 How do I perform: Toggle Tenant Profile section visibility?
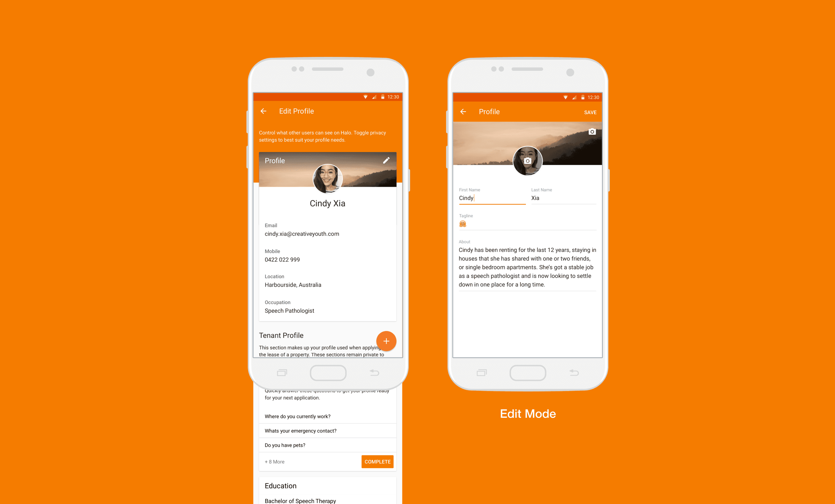(x=386, y=341)
